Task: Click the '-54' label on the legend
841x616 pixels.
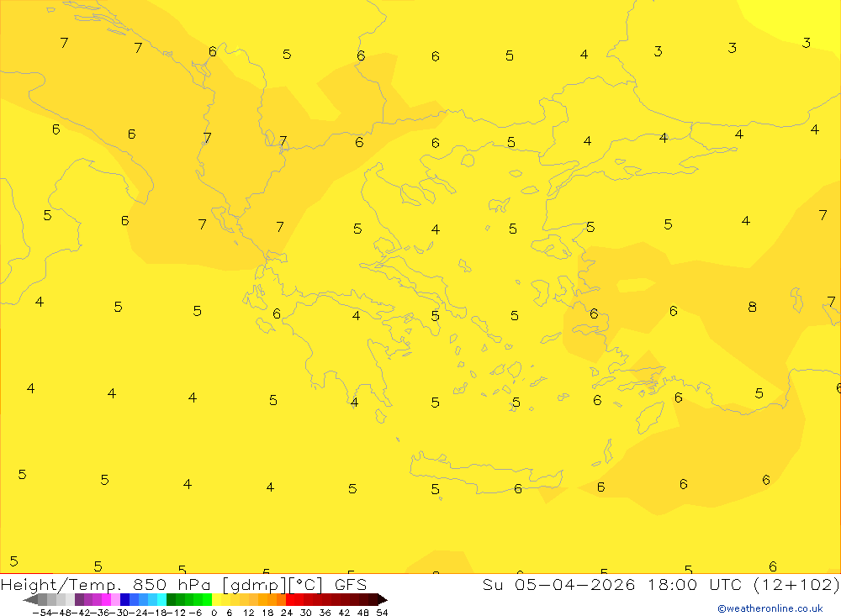Action: [42, 613]
